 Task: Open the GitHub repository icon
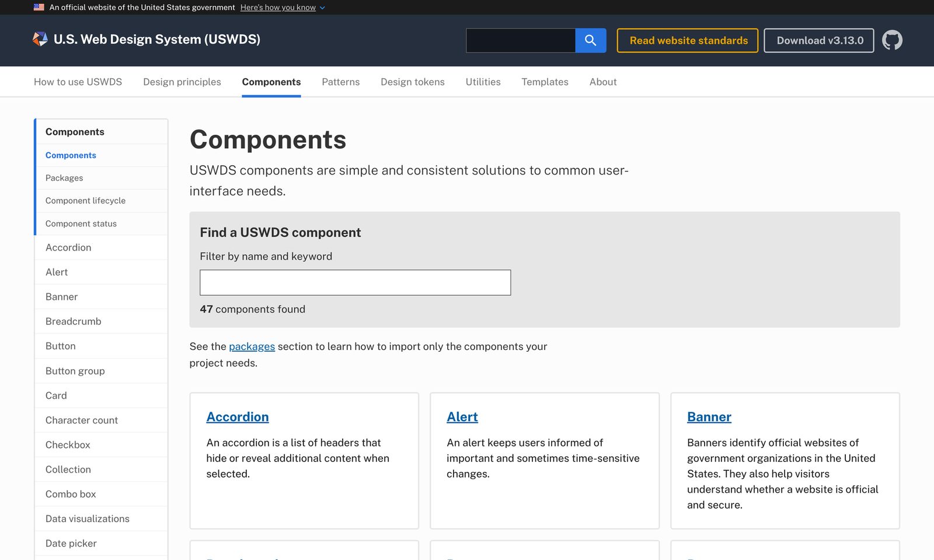[891, 40]
